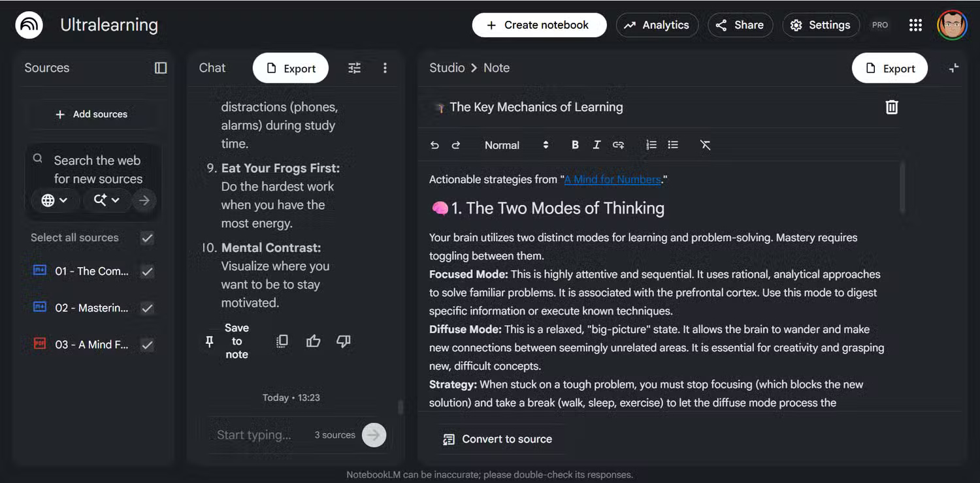Open Google apps grid
Viewport: 980px width, 483px height.
(915, 25)
